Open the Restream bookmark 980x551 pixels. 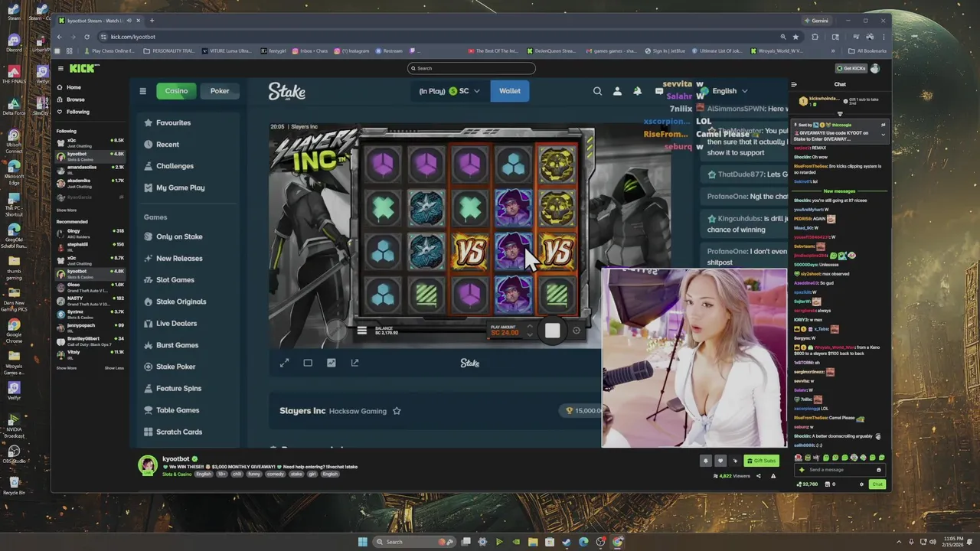[389, 51]
